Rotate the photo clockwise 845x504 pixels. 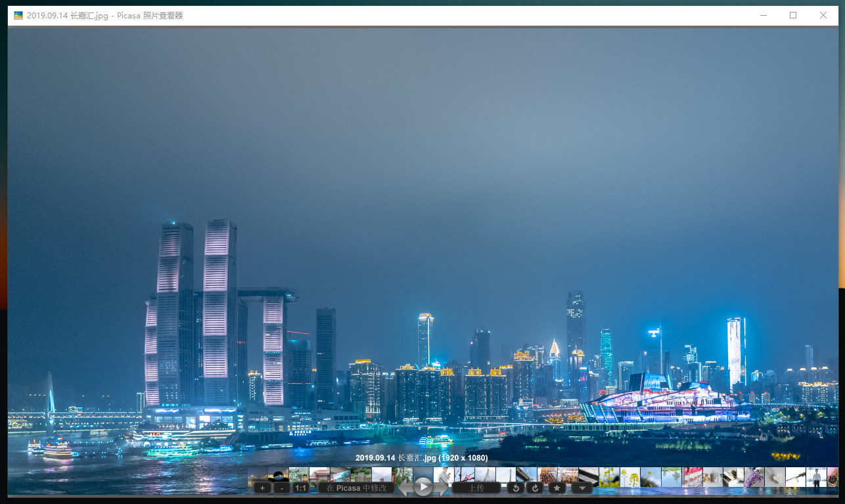coord(534,488)
